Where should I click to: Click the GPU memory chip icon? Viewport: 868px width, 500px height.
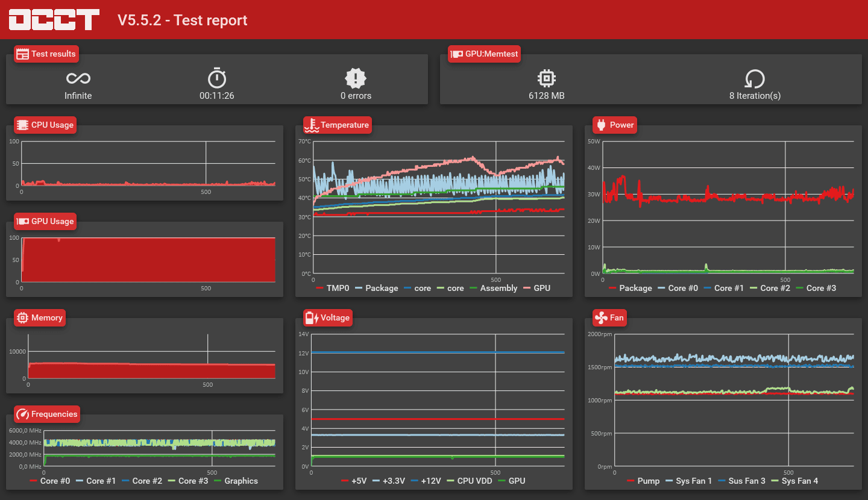click(546, 78)
